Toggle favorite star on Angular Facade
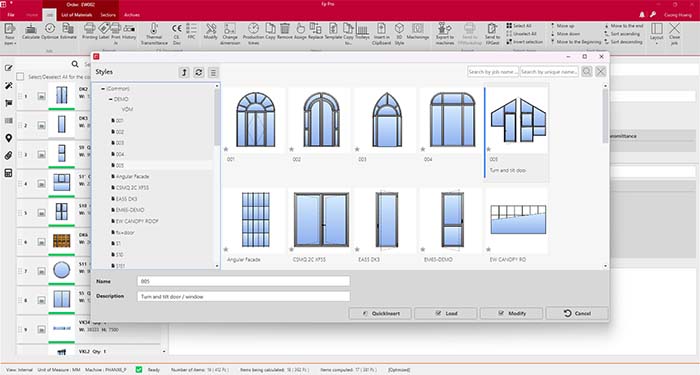700x375 pixels. pyautogui.click(x=226, y=250)
